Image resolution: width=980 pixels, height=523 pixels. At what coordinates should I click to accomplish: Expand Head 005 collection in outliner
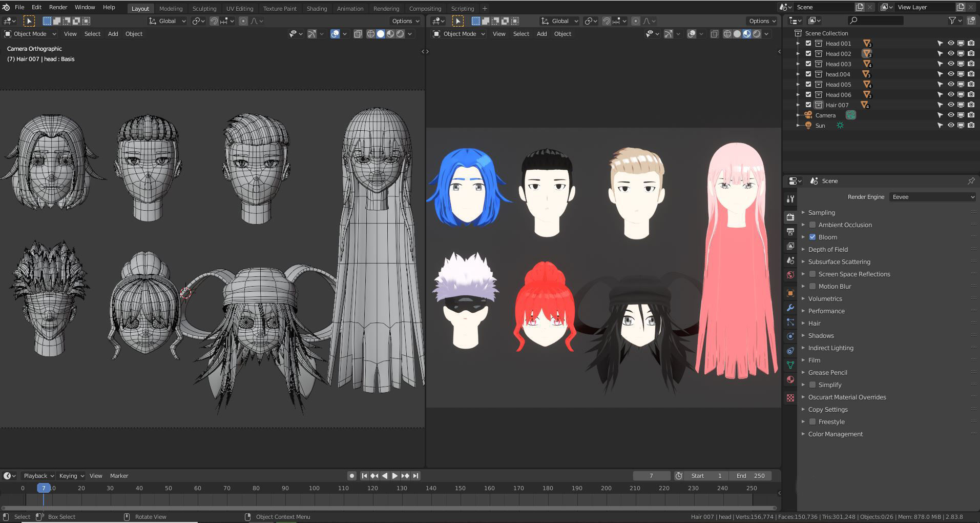798,85
